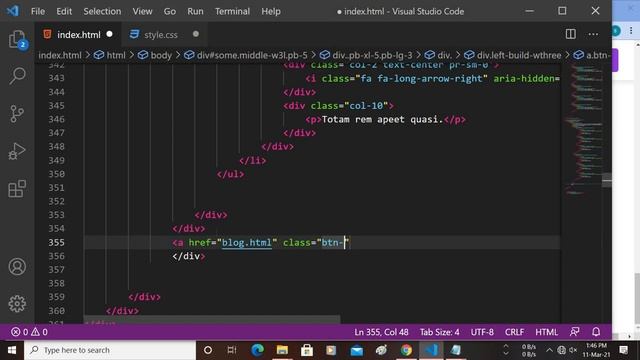Open the Go menu
The image size is (640, 360).
coord(170,11)
